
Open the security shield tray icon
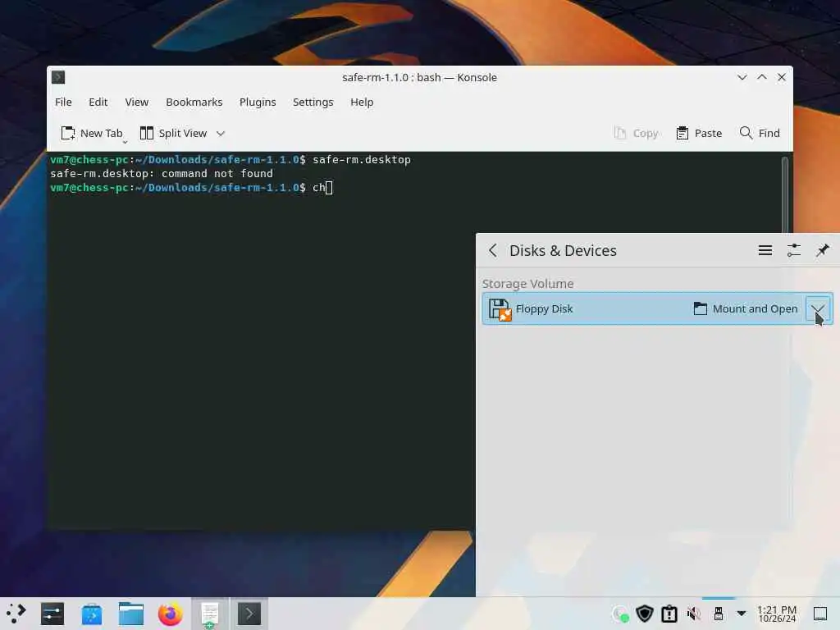(x=645, y=614)
